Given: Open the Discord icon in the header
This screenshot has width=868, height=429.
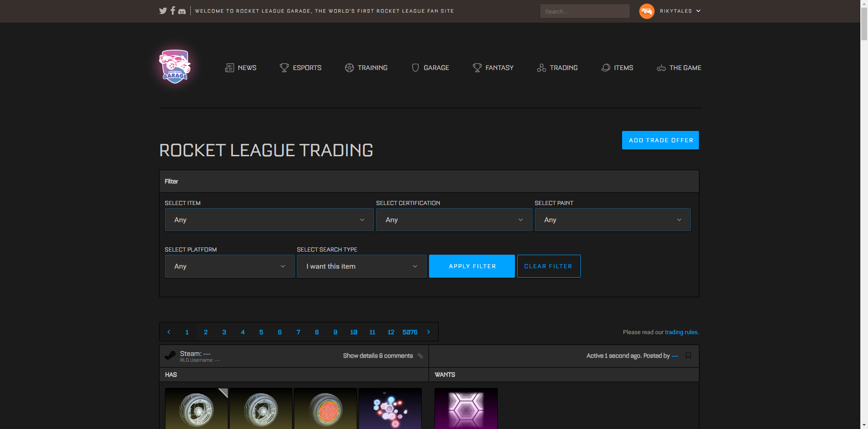Looking at the screenshot, I should click(x=182, y=11).
